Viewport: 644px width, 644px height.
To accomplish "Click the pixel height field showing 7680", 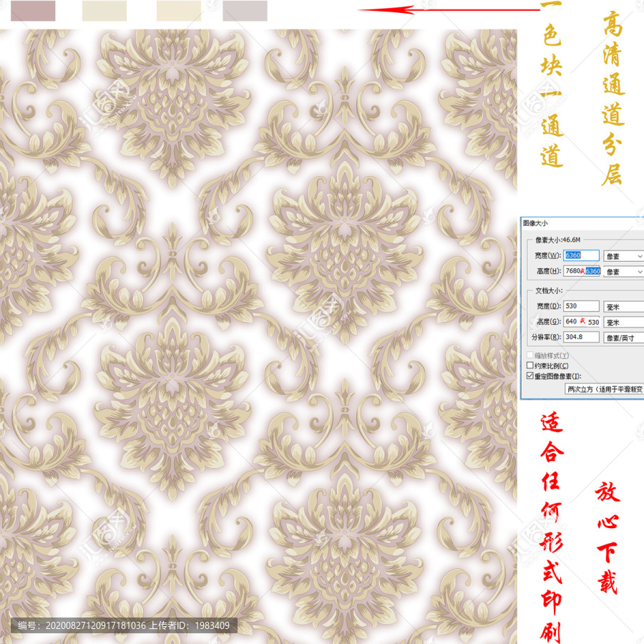I will tap(581, 271).
